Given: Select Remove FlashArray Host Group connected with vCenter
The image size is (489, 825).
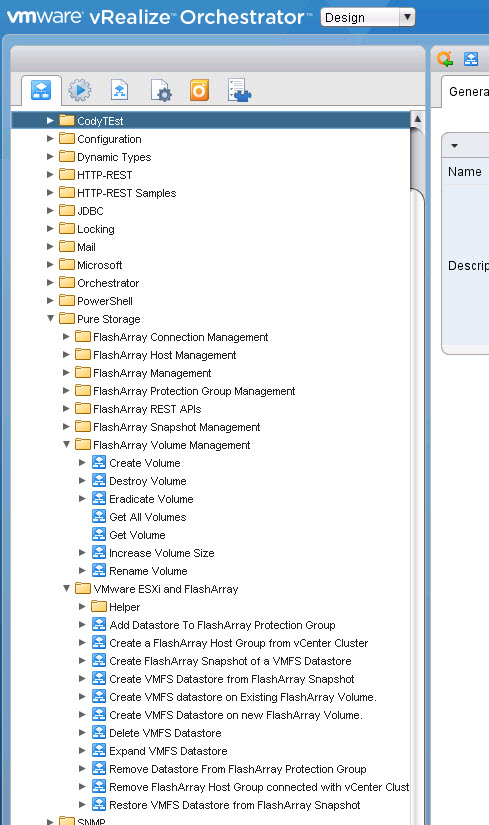Looking at the screenshot, I should [x=251, y=786].
